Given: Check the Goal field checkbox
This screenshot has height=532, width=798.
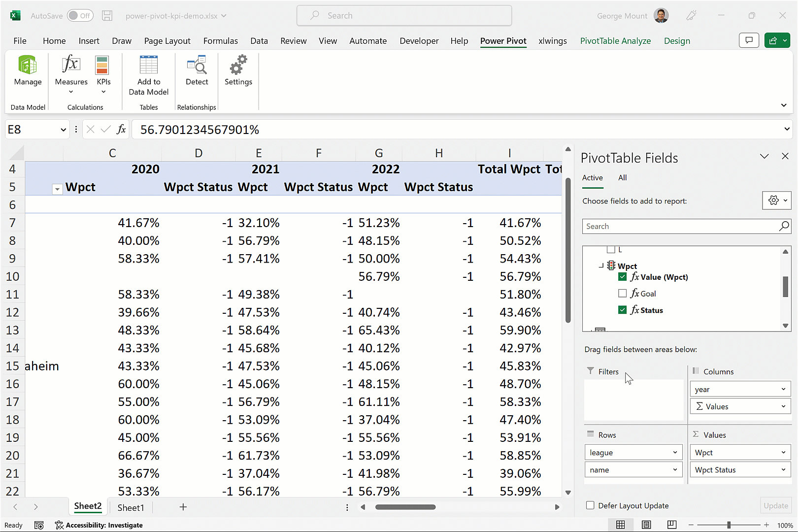Looking at the screenshot, I should pyautogui.click(x=623, y=294).
